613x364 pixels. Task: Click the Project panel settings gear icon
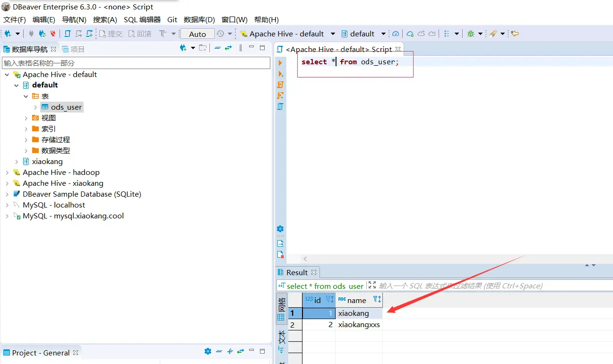pos(208,351)
